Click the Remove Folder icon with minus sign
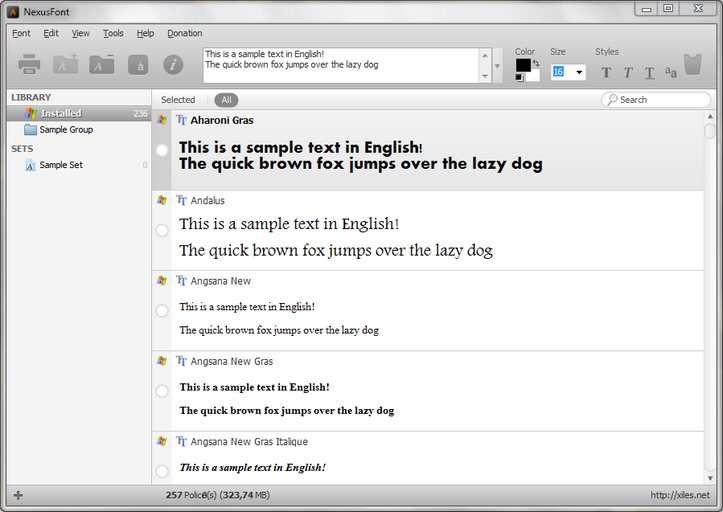The height and width of the screenshot is (512, 723). click(x=101, y=64)
